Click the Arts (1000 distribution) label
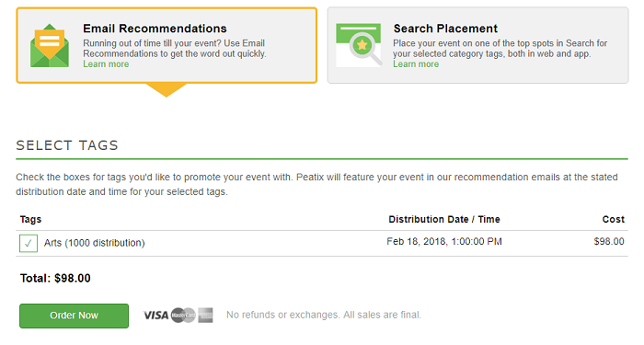 [x=95, y=243]
